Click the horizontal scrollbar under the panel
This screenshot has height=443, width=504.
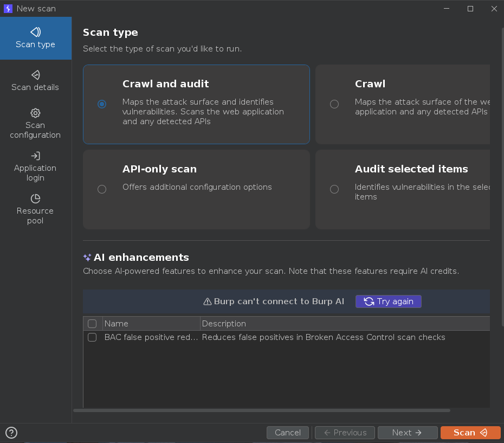pos(261,410)
